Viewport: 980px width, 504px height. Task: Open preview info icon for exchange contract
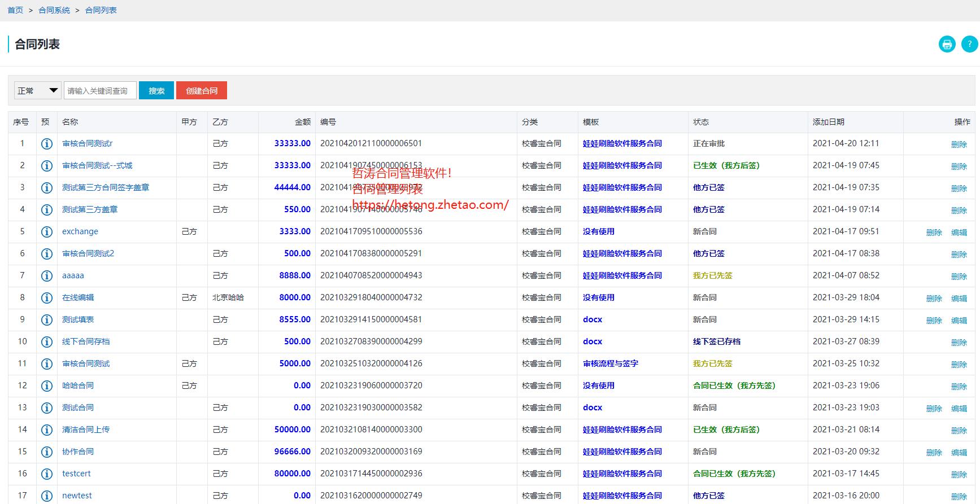coord(47,232)
